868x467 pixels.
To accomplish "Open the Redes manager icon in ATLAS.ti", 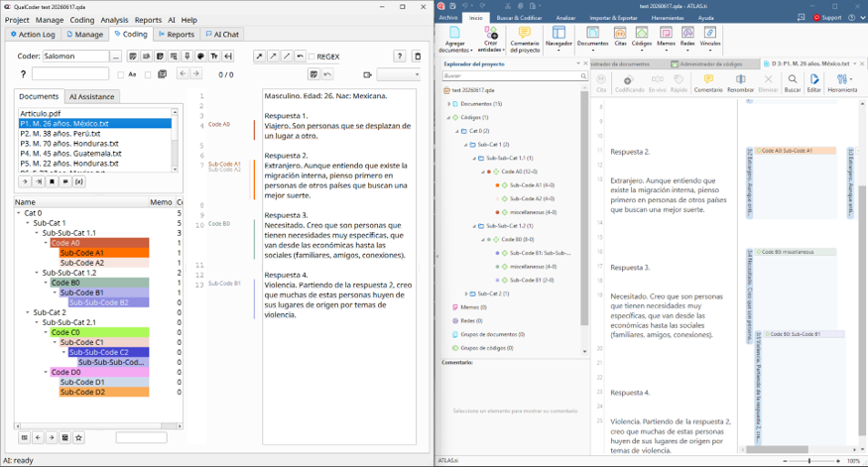I will point(687,36).
